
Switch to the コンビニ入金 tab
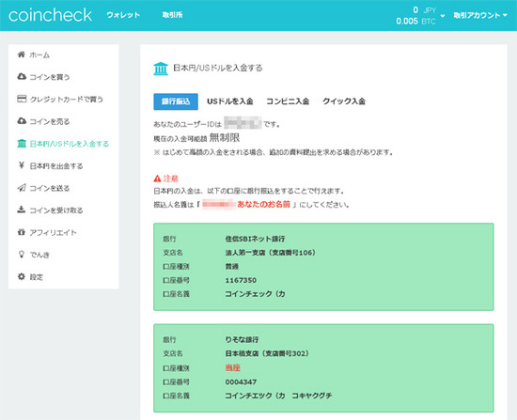[288, 101]
